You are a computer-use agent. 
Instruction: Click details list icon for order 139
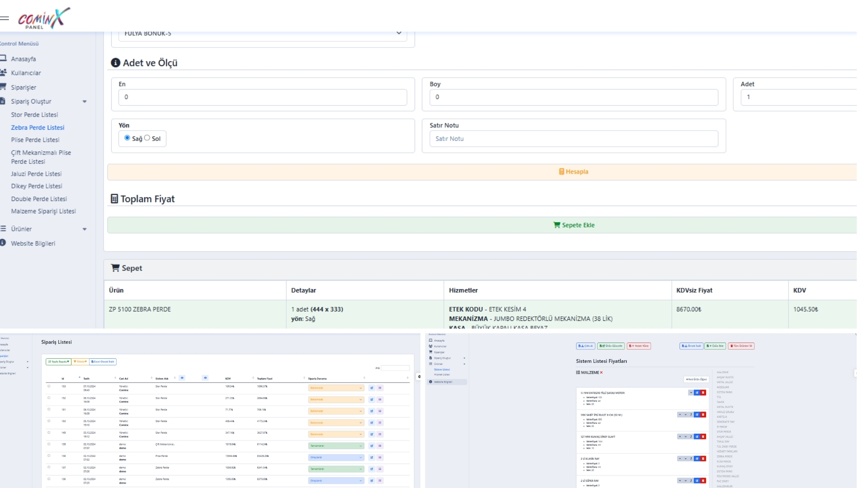pos(380,446)
